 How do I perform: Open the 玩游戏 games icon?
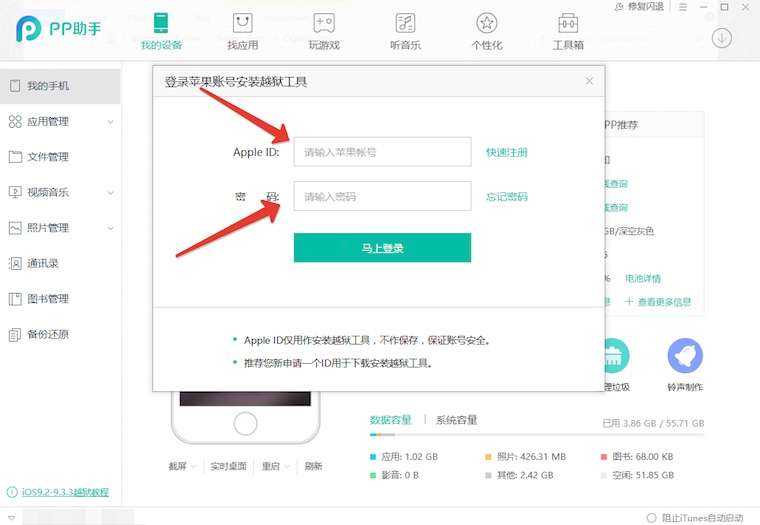click(x=324, y=23)
